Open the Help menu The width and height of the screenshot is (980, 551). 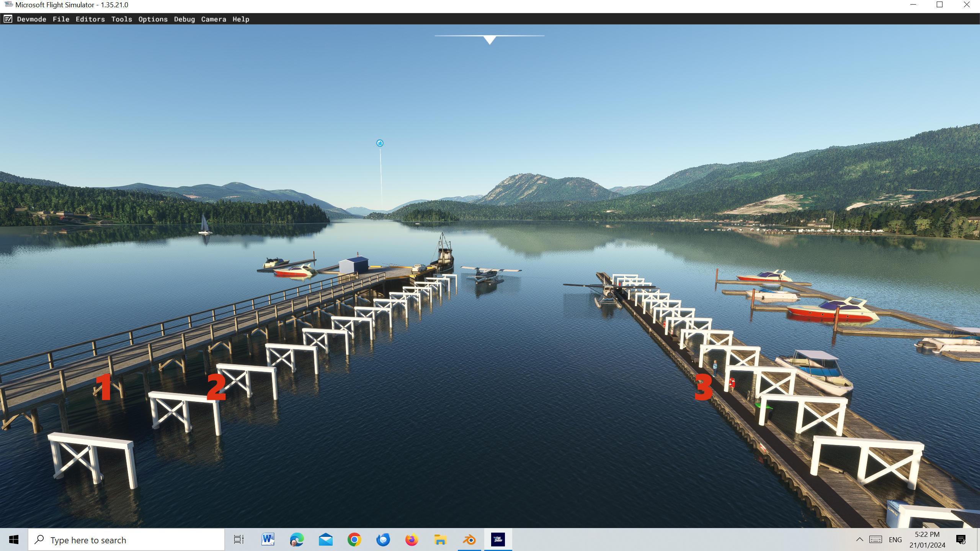(241, 19)
